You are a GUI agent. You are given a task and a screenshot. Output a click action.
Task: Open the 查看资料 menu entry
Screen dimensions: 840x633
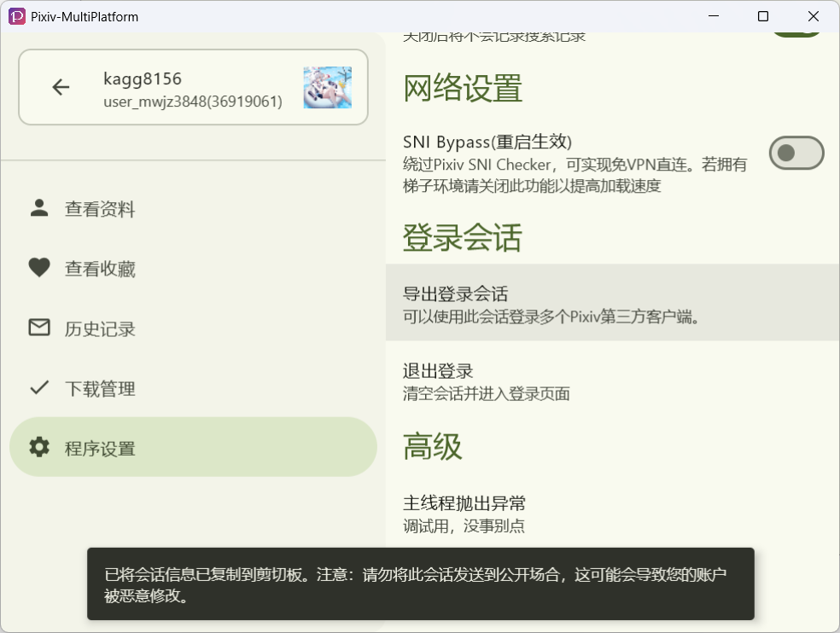point(194,209)
